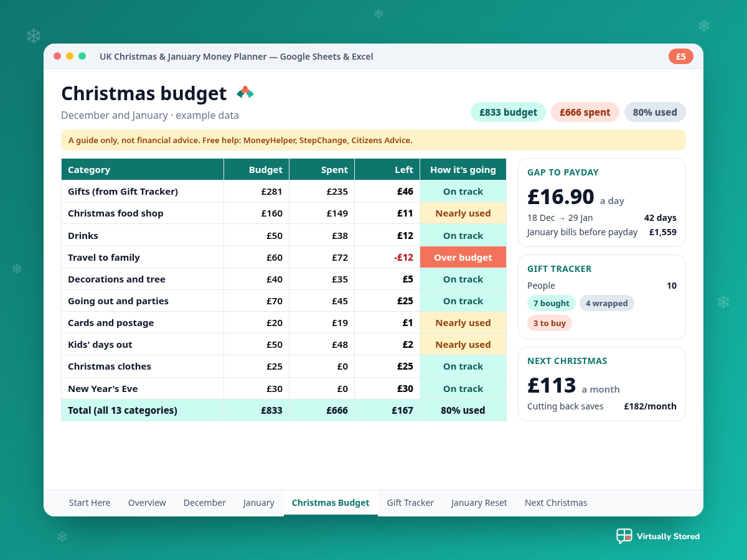This screenshot has height=560, width=747.
Task: Click the 4 wrapped chip
Action: coord(607,303)
